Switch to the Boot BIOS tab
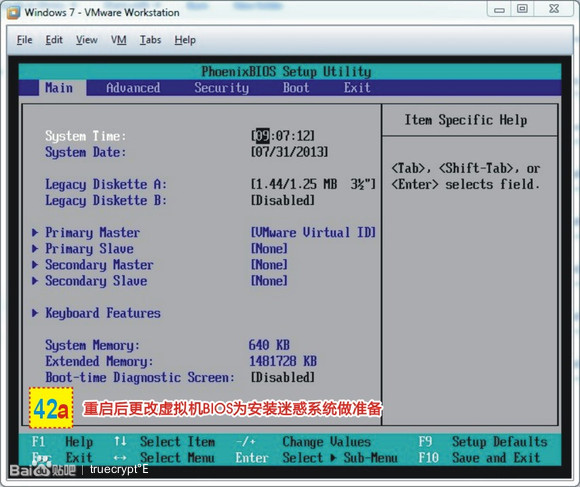 [296, 88]
